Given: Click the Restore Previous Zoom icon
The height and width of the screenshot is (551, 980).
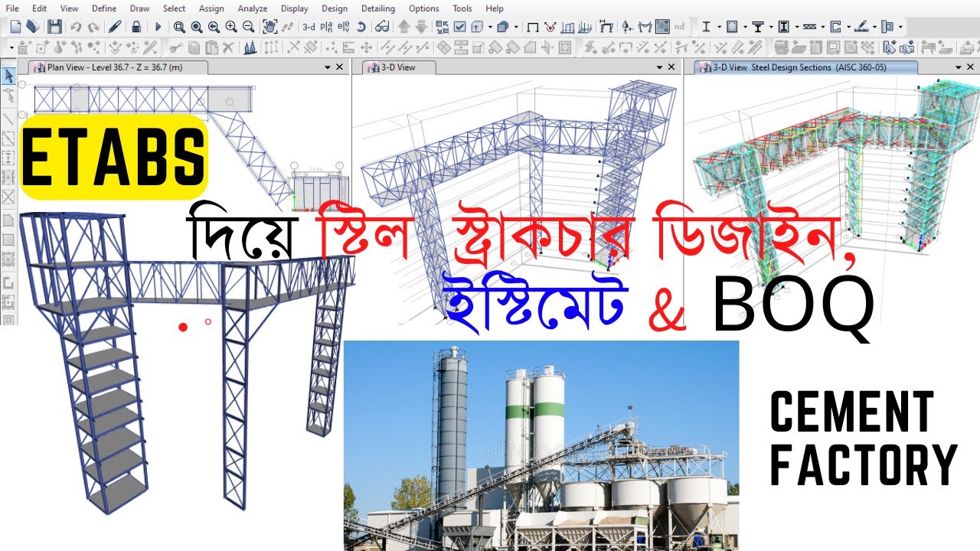Looking at the screenshot, I should coord(214,27).
